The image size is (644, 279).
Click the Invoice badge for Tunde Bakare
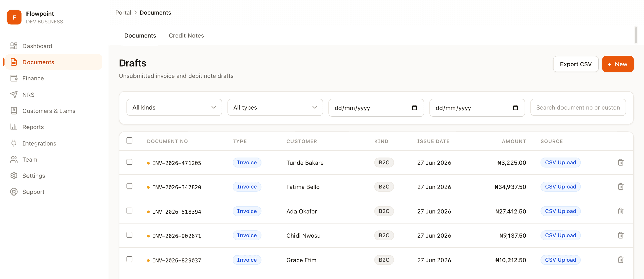[247, 162]
